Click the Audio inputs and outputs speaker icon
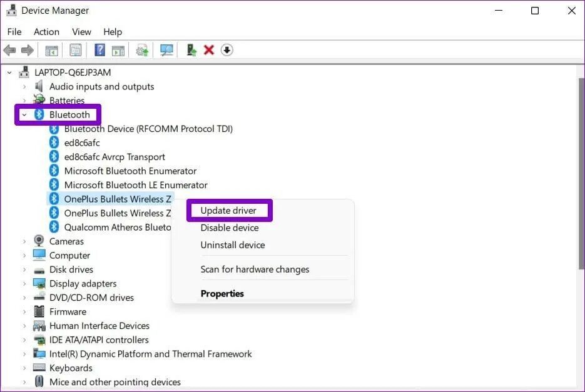This screenshot has height=392, width=585. pos(39,86)
